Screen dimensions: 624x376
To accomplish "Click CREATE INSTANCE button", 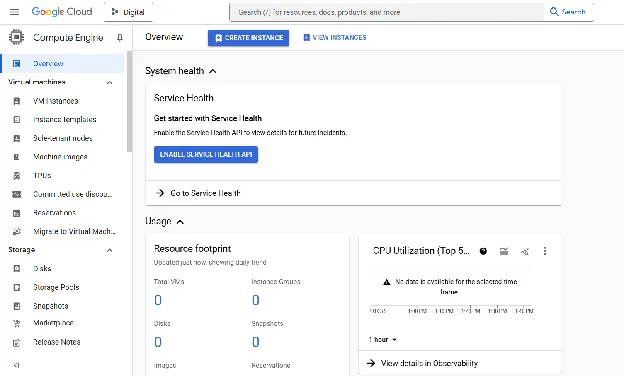I will (248, 38).
